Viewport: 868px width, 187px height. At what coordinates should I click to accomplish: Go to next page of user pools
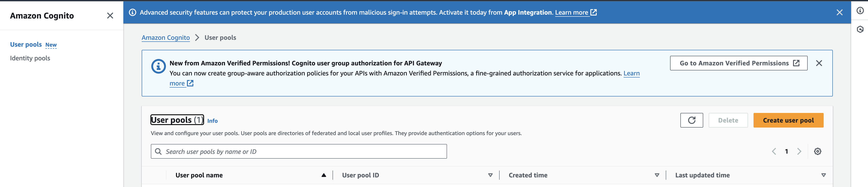click(799, 151)
